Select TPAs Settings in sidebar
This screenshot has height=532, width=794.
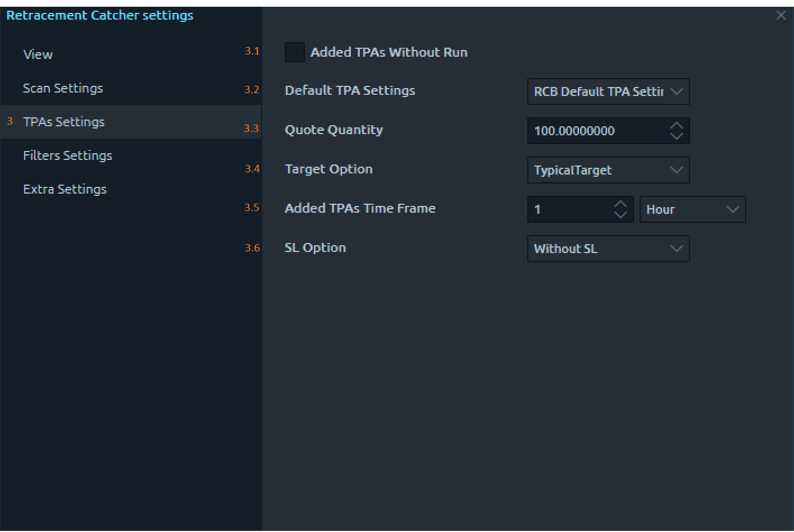coord(64,122)
